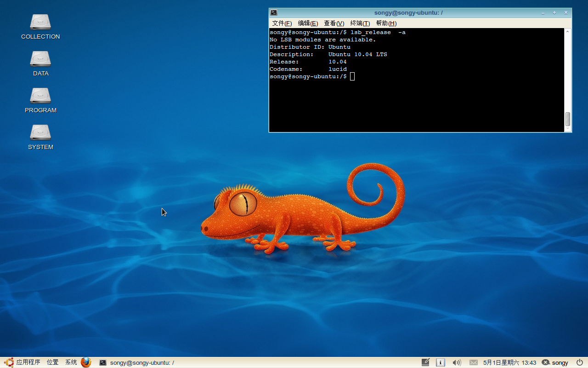Viewport: 588px width, 368px height.
Task: Open the clock showing 5月1日星期六 13:43
Action: pos(509,362)
